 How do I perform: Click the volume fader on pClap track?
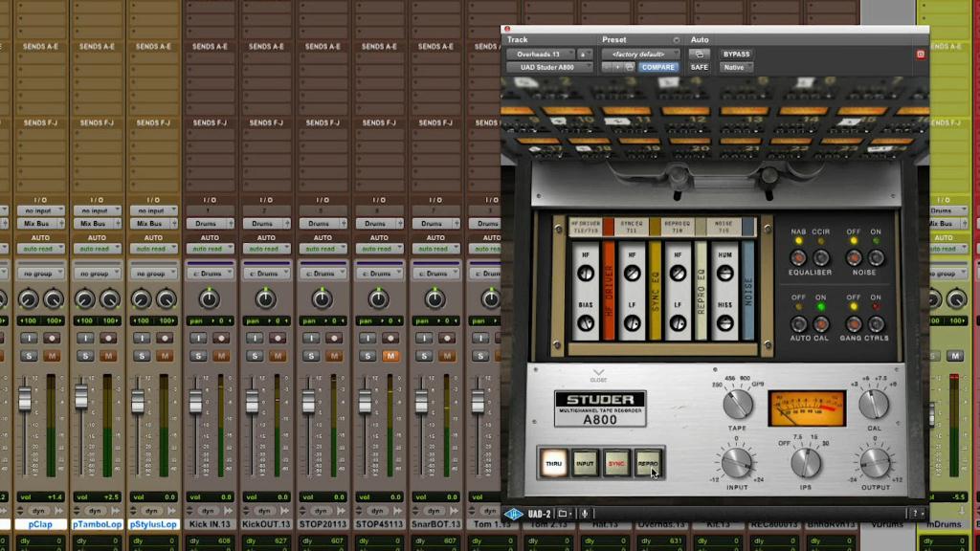pyautogui.click(x=24, y=399)
